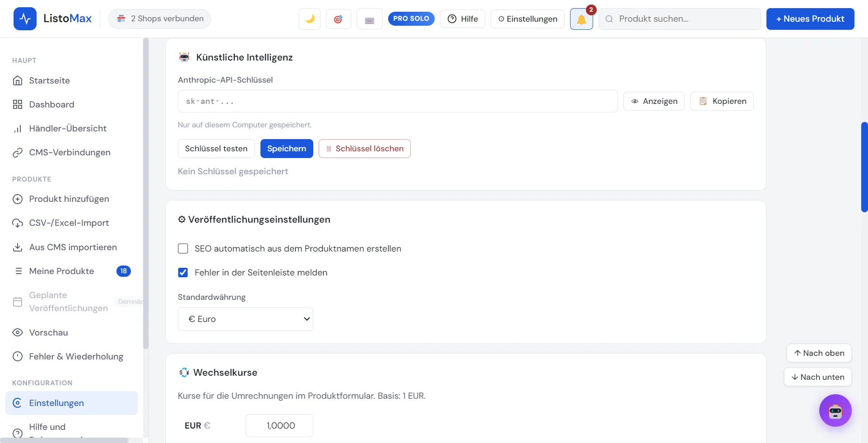Click the sidebar horizontal scrollbar
The image size is (868, 443).
[x=65, y=440]
